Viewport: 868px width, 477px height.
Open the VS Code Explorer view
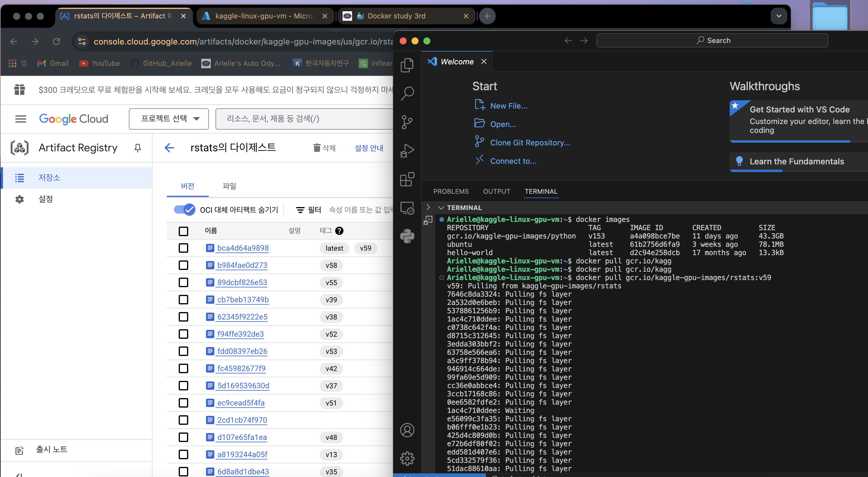(407, 65)
